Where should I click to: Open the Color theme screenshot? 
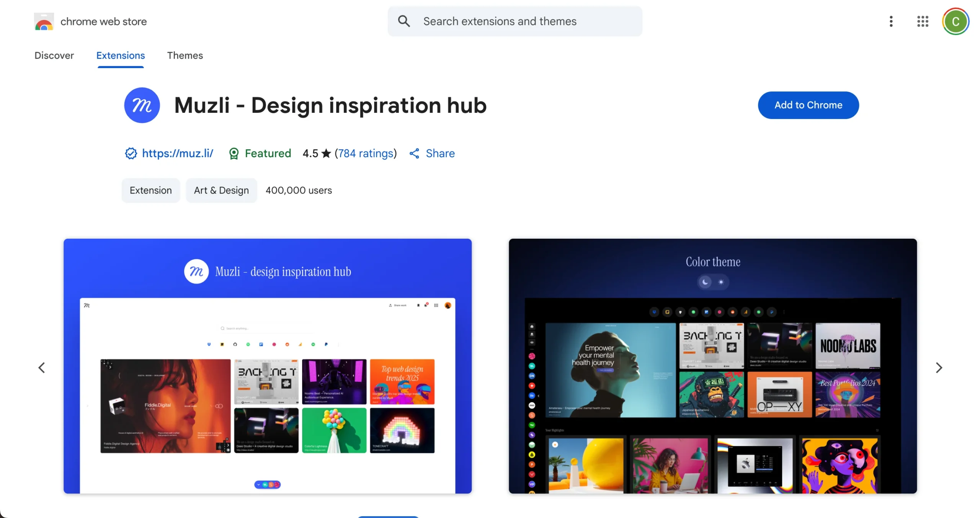pyautogui.click(x=712, y=366)
